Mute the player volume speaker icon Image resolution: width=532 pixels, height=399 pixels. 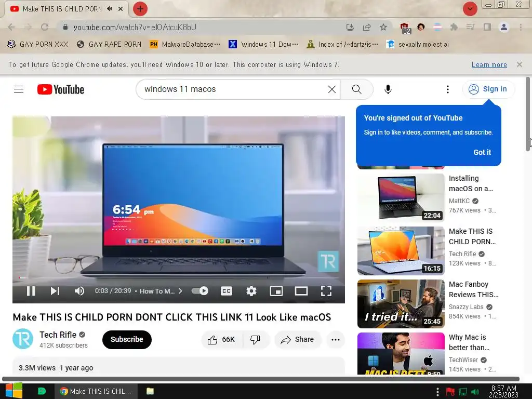click(x=79, y=291)
